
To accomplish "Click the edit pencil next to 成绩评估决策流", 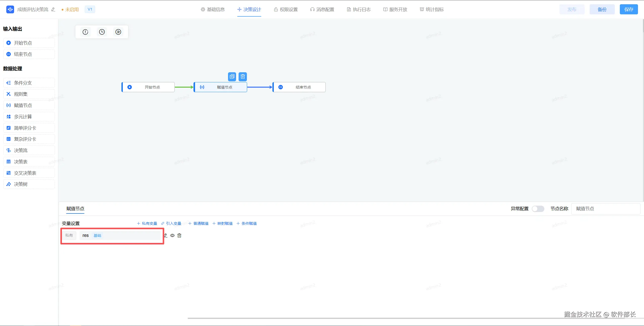I will click(53, 10).
